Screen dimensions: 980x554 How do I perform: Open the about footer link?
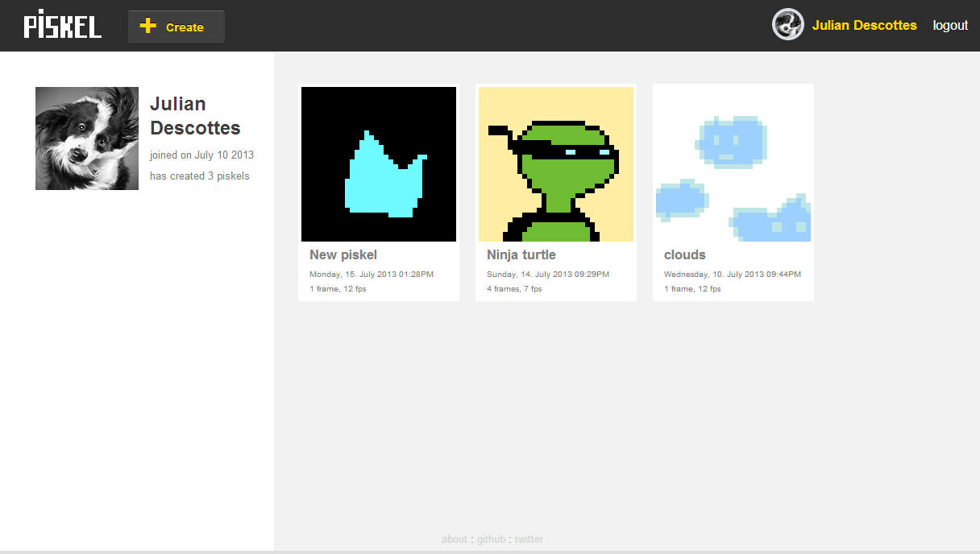455,539
